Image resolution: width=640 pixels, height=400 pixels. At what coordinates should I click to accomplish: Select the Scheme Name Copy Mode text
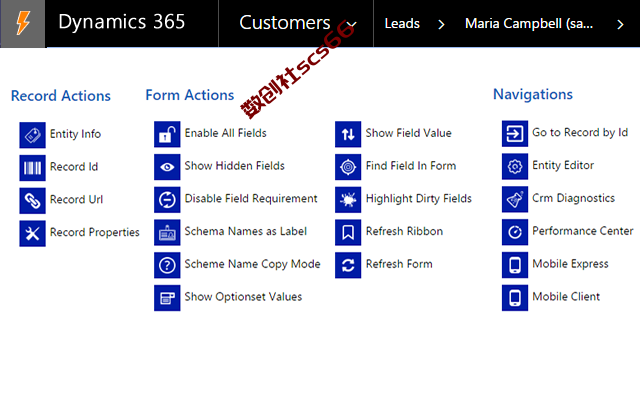[x=252, y=264]
